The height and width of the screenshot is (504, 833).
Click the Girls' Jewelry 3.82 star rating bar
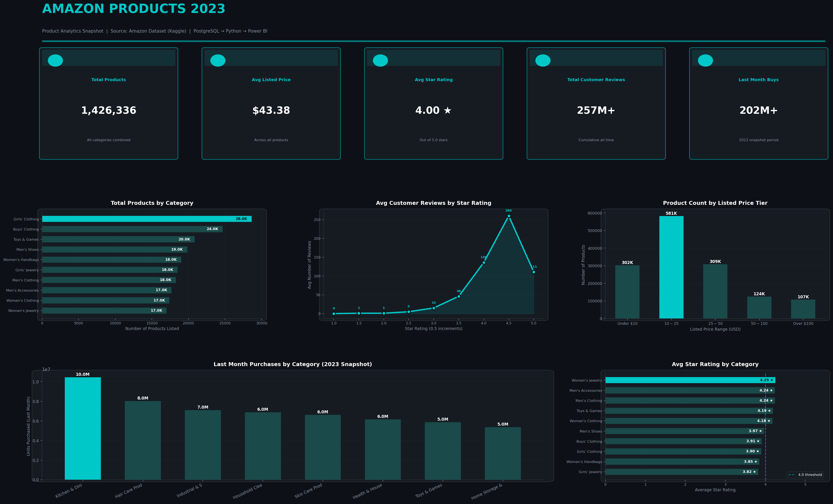coord(682,472)
